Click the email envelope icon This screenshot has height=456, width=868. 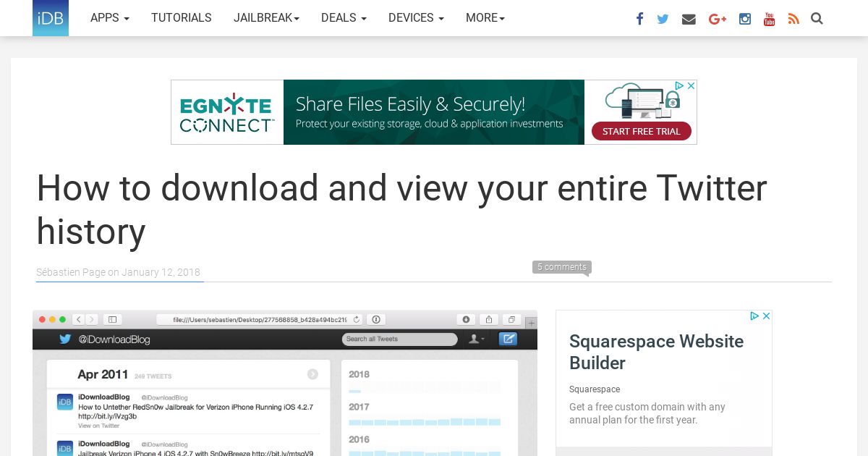[689, 19]
